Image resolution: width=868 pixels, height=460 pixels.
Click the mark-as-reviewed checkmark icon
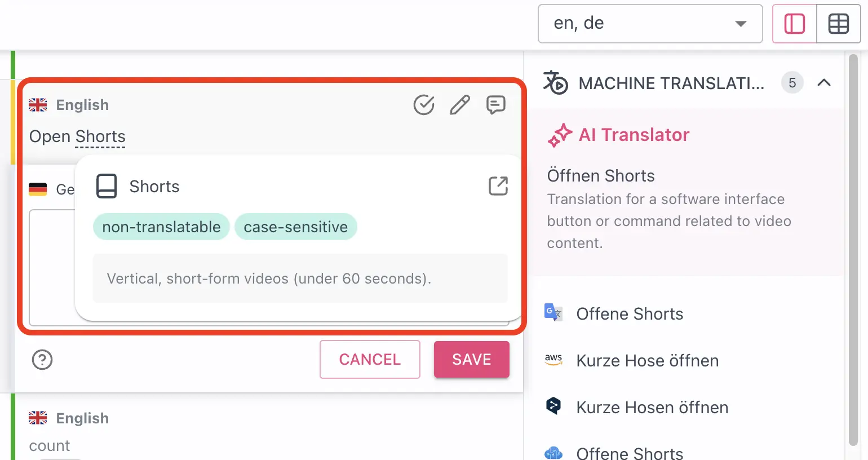tap(424, 105)
